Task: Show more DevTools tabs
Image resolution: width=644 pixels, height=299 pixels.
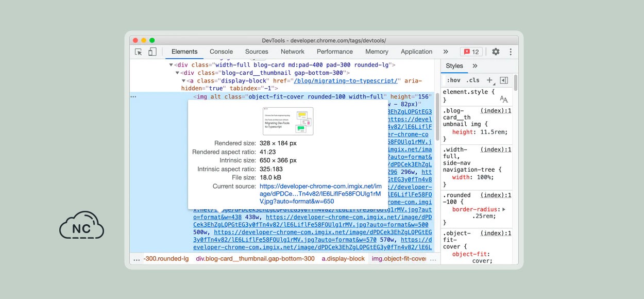Action: pyautogui.click(x=446, y=52)
